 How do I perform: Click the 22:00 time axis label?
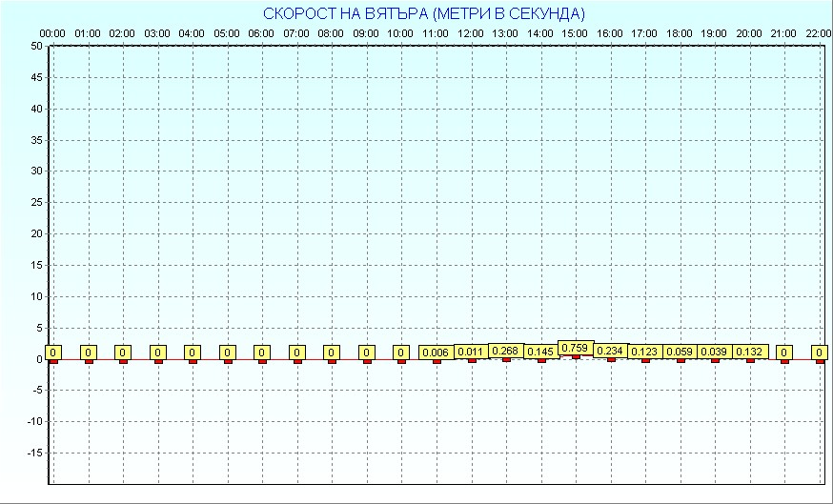click(x=819, y=33)
